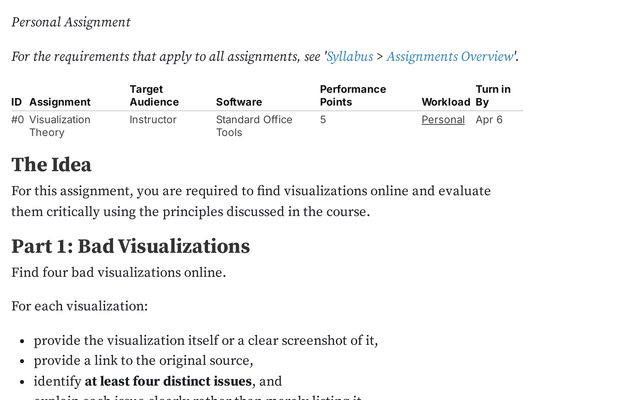Click the Part 1: Bad Visualizations heading
The image size is (640, 400).
pos(130,246)
